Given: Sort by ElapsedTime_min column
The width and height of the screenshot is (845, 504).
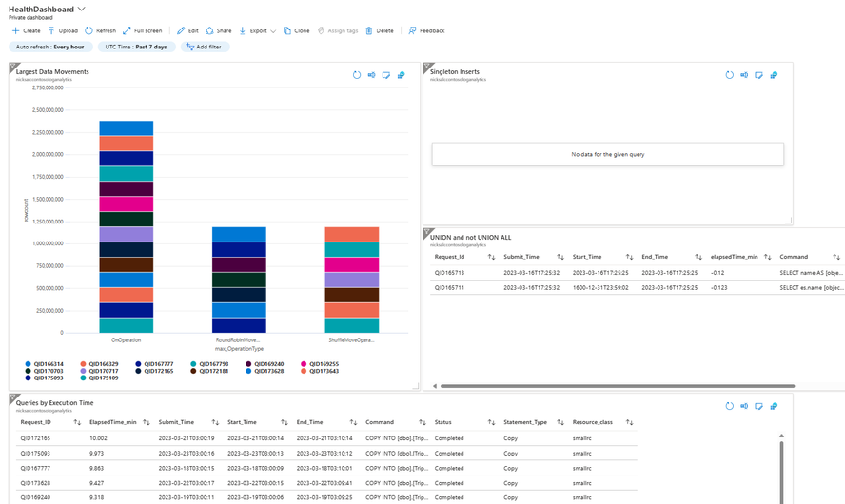Looking at the screenshot, I should click(146, 422).
